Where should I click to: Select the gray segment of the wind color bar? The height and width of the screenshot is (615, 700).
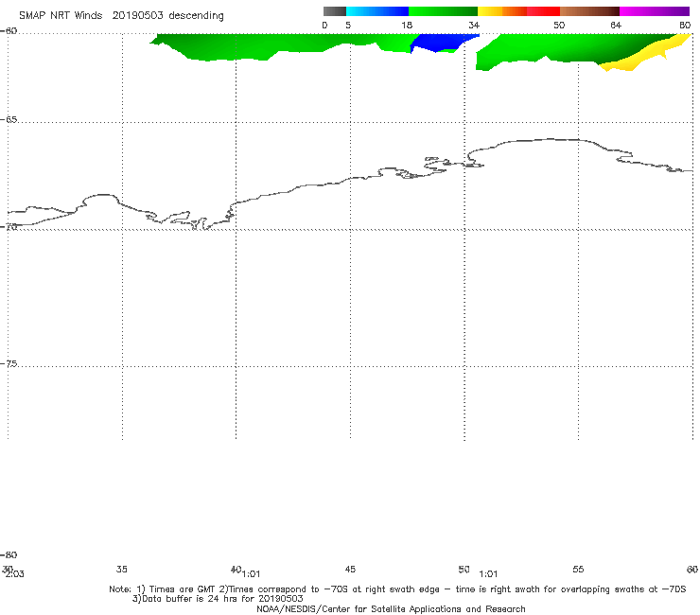point(334,11)
